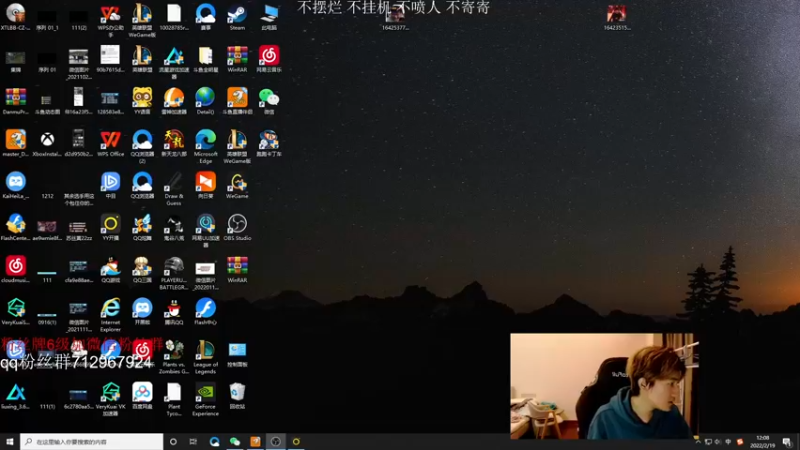Image resolution: width=800 pixels, height=450 pixels.
Task: Open the This PC (此电脑) icon
Action: (269, 16)
